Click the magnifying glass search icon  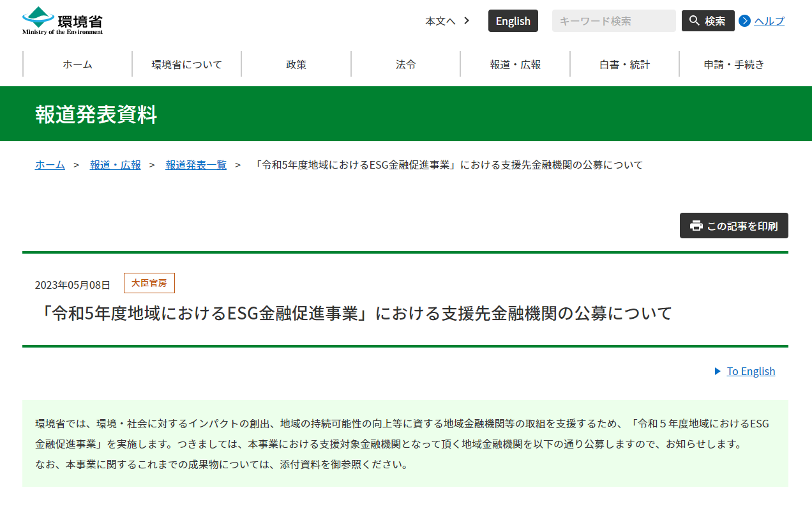pos(695,20)
